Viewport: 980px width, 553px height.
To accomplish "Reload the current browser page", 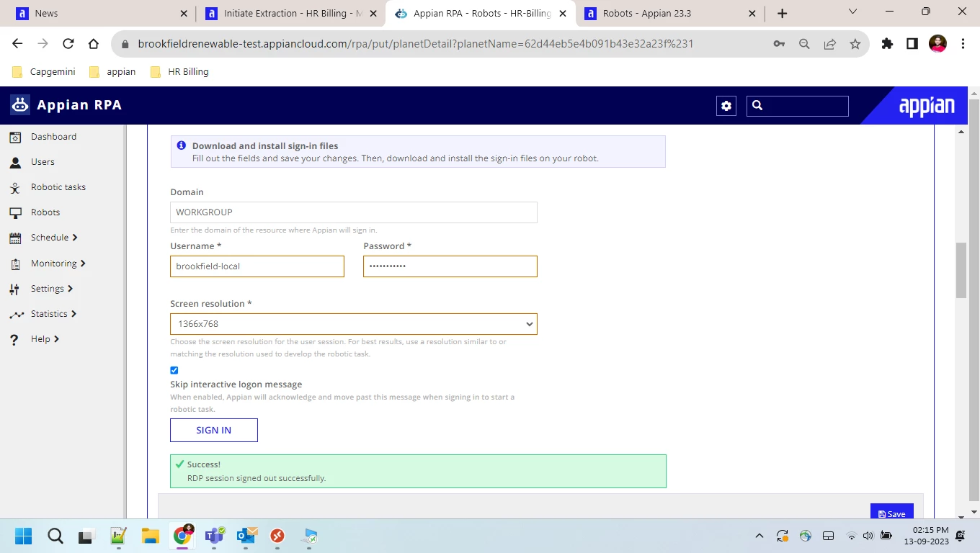I will coord(68,44).
